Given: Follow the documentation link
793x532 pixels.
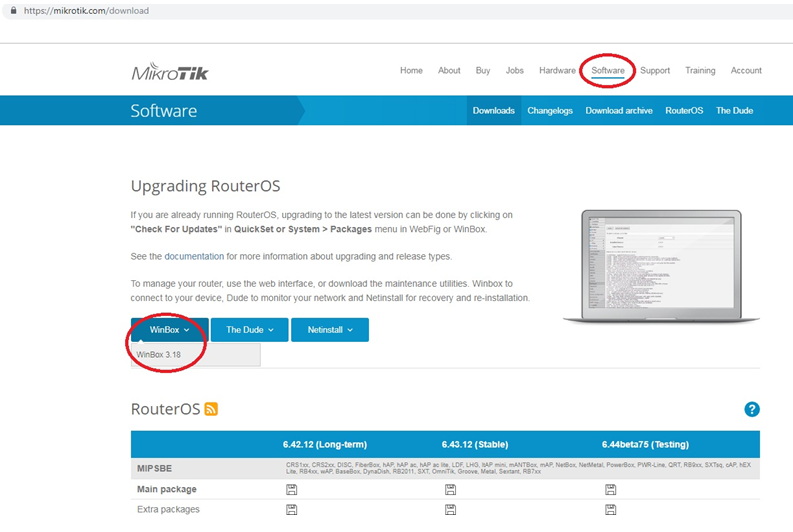Looking at the screenshot, I should (194, 256).
